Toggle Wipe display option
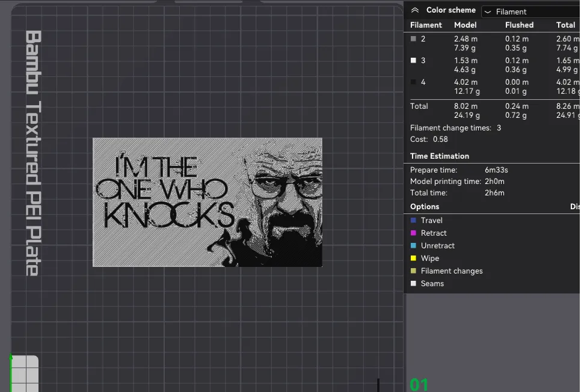The width and height of the screenshot is (581, 392). tap(414, 259)
